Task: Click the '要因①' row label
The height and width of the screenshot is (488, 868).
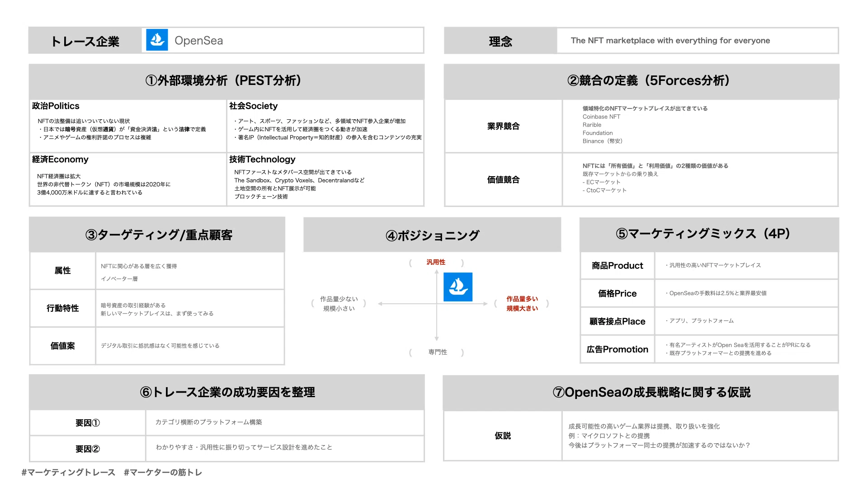Action: click(88, 423)
